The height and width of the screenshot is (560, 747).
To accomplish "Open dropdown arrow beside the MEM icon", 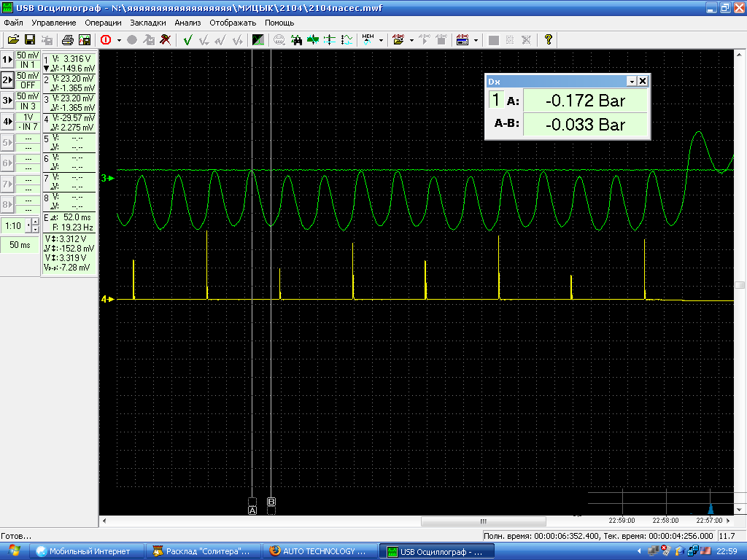I will pyautogui.click(x=381, y=40).
